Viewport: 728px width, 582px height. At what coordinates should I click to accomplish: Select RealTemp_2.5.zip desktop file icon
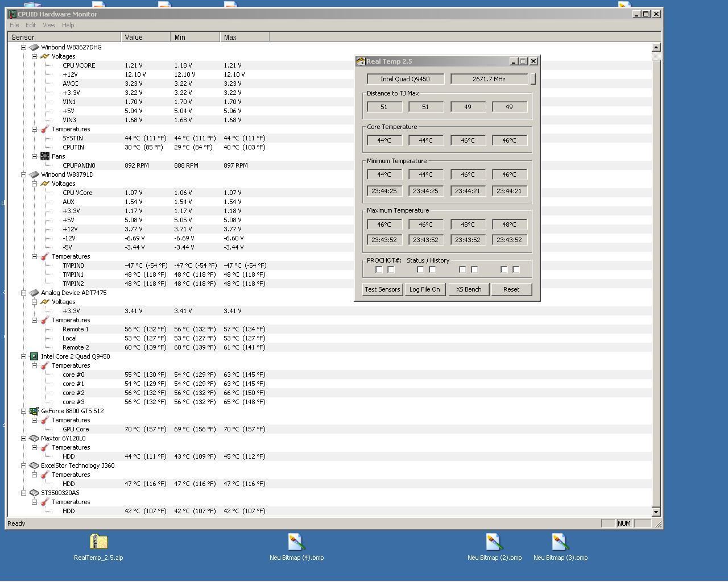coord(98,542)
